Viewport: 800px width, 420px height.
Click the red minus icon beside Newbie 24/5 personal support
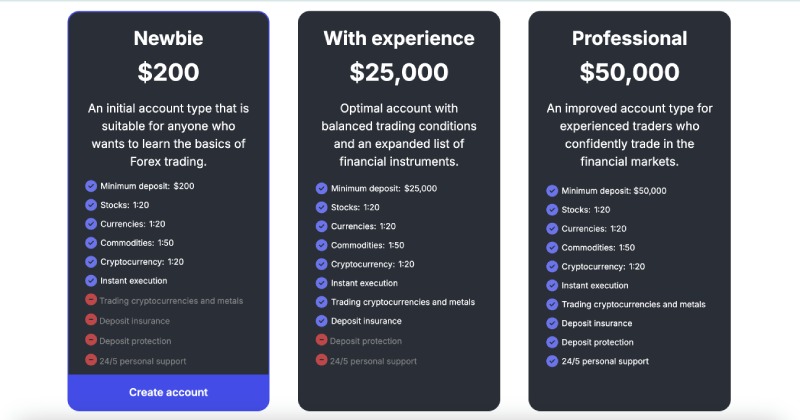(91, 361)
